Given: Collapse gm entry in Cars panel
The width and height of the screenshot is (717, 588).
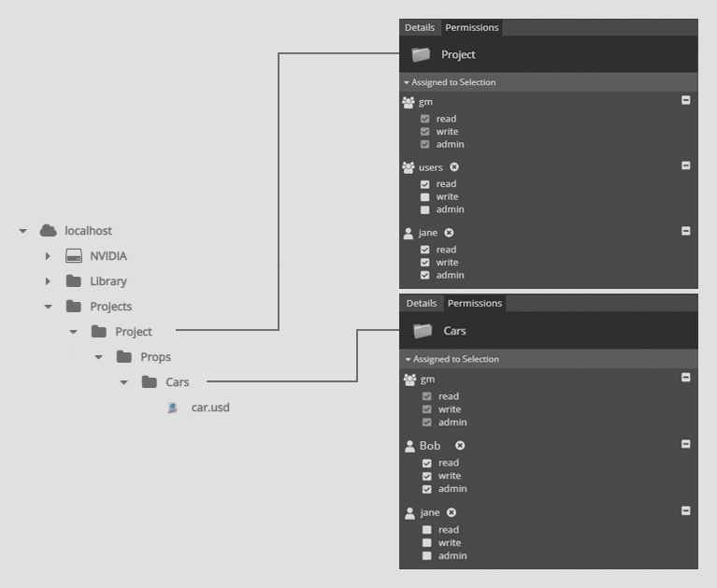Looking at the screenshot, I should point(686,378).
